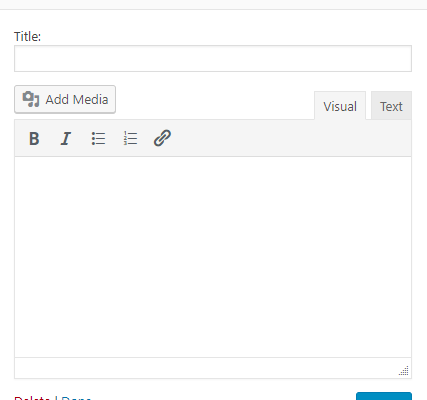The width and height of the screenshot is (427, 400).
Task: Switch to the Text editor tab
Action: coord(391,105)
